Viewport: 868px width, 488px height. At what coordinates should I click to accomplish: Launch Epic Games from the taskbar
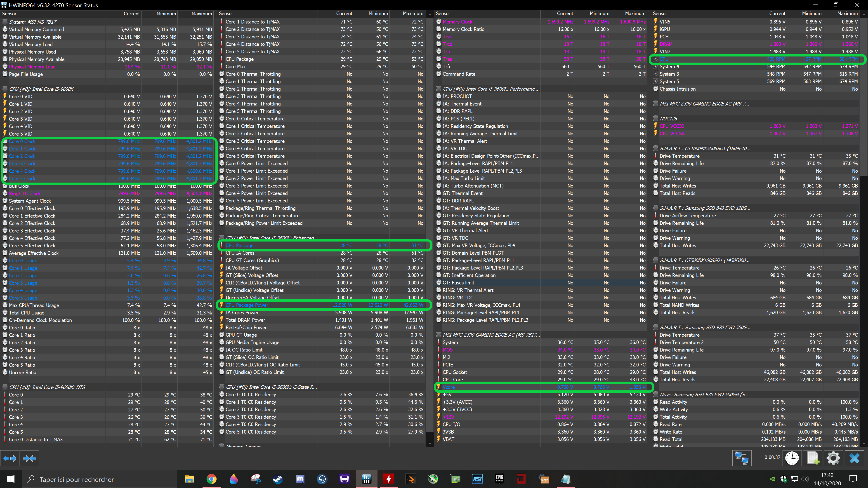click(x=499, y=479)
